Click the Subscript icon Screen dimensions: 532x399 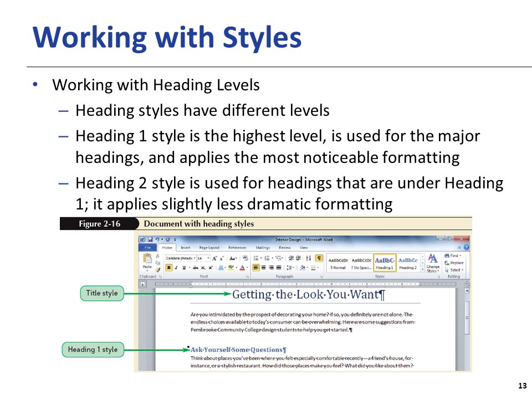pos(203,268)
